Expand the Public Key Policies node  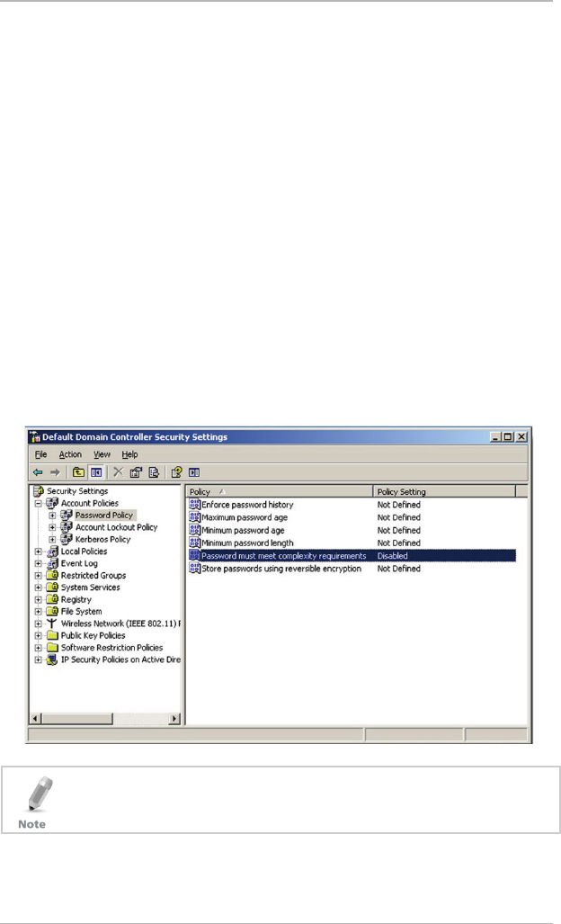pyautogui.click(x=39, y=636)
